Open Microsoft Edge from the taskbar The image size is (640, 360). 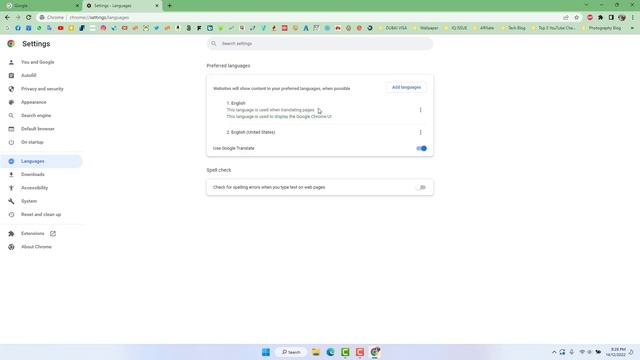331,352
